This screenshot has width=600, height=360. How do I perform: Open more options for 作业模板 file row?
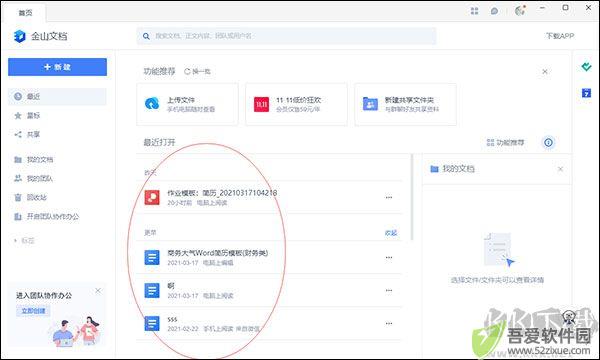point(389,197)
